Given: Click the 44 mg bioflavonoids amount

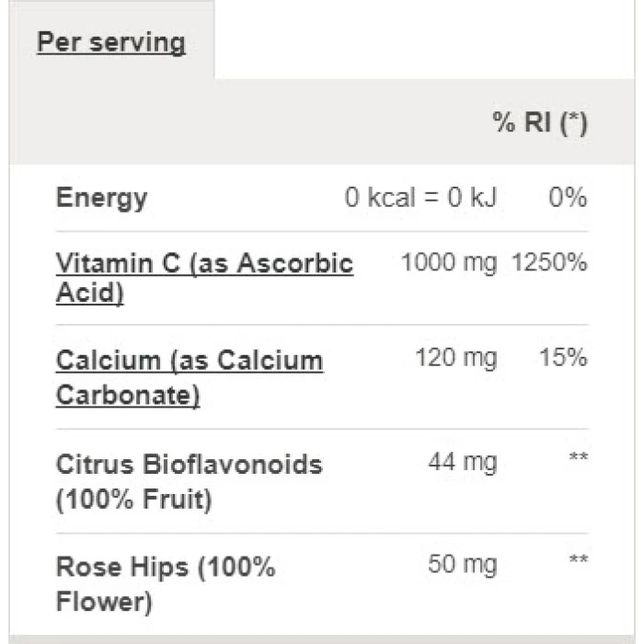Looking at the screenshot, I should tap(462, 462).
